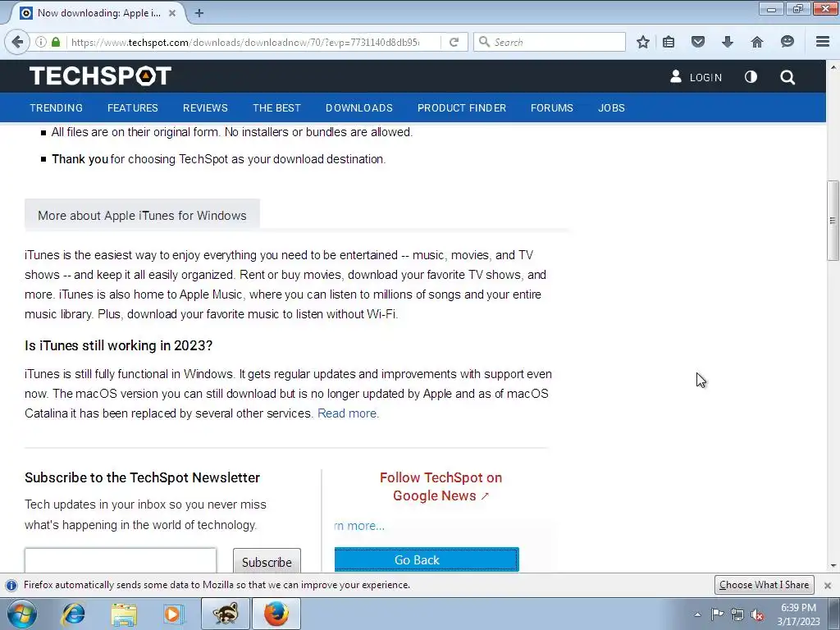This screenshot has height=630, width=840.
Task: Open the Firefox chat smiley icon
Action: point(787,42)
